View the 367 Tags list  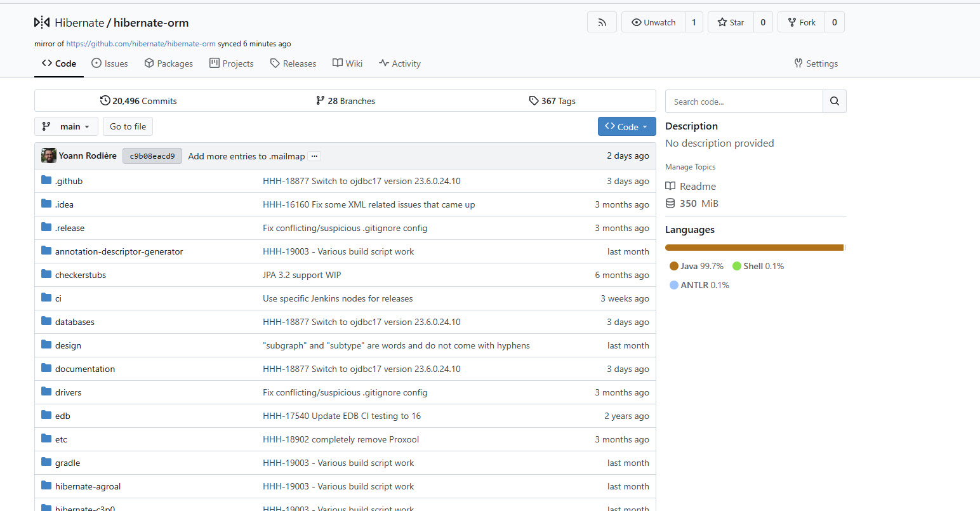click(552, 101)
